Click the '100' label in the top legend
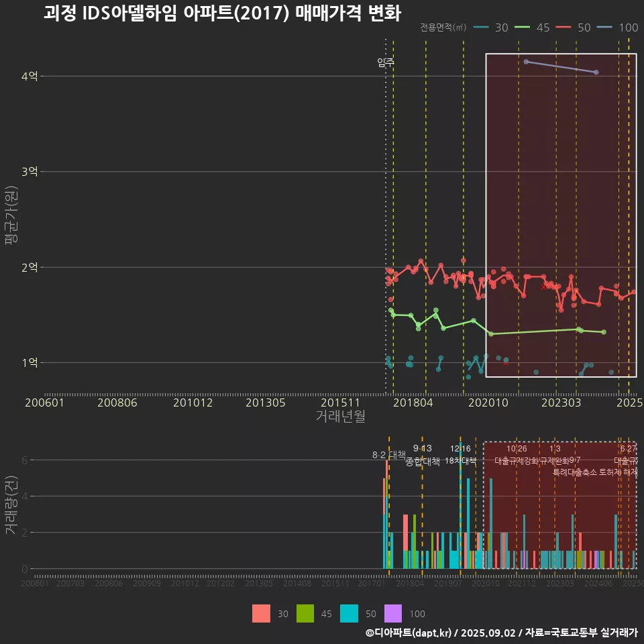Screen dimensions: 644x644 click(x=629, y=28)
